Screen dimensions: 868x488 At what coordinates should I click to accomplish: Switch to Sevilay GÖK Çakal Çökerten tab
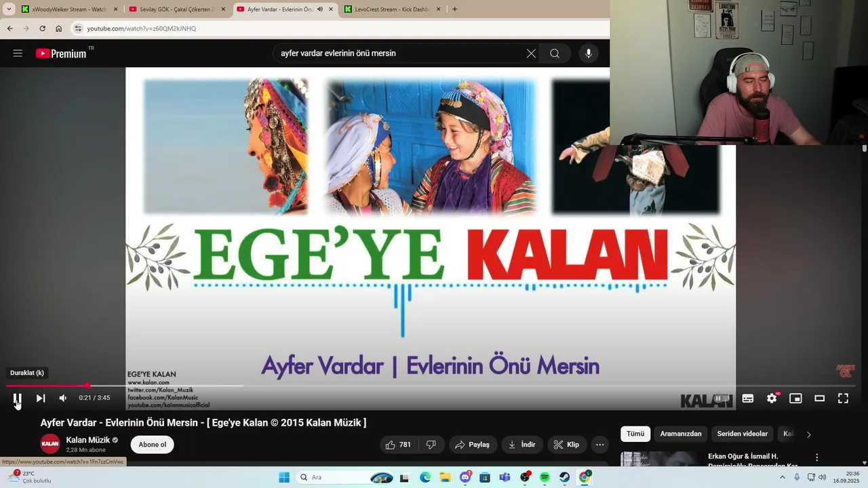pyautogui.click(x=176, y=9)
